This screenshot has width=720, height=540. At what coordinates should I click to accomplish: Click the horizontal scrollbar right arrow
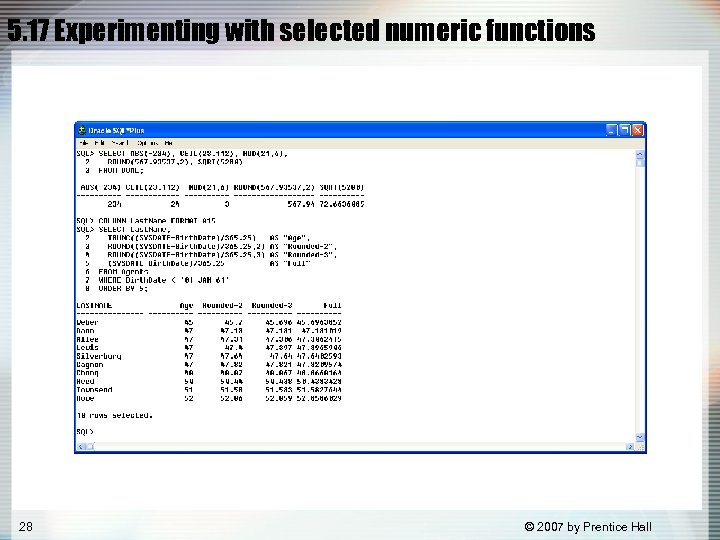630,446
